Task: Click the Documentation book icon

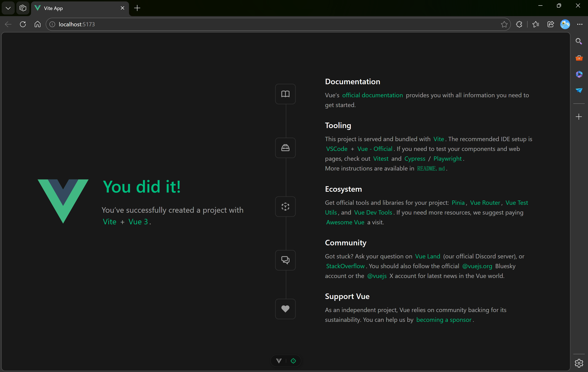Action: (285, 94)
